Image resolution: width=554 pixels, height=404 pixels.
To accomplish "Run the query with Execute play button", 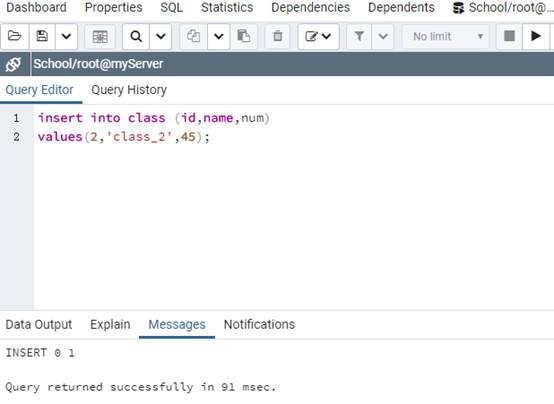I will pyautogui.click(x=536, y=36).
